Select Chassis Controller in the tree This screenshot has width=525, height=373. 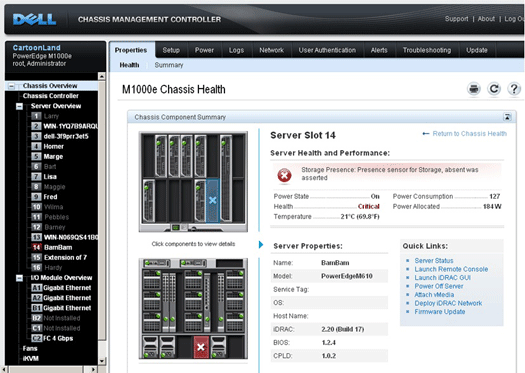[51, 96]
